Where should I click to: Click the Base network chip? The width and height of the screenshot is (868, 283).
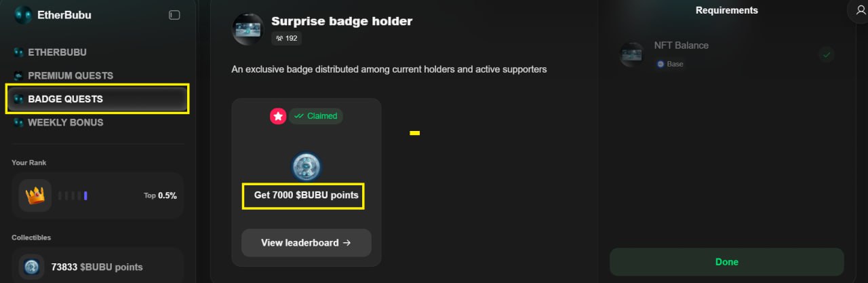(670, 64)
